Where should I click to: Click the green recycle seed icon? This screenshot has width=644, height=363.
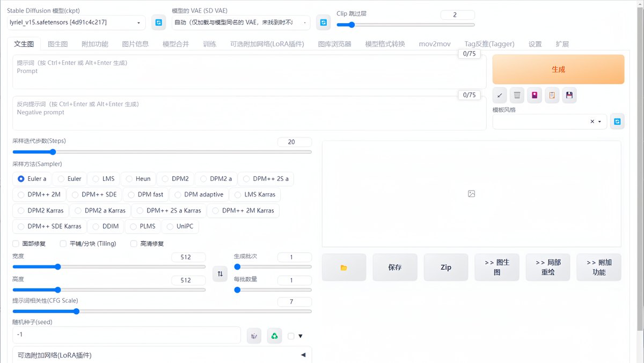pos(274,336)
